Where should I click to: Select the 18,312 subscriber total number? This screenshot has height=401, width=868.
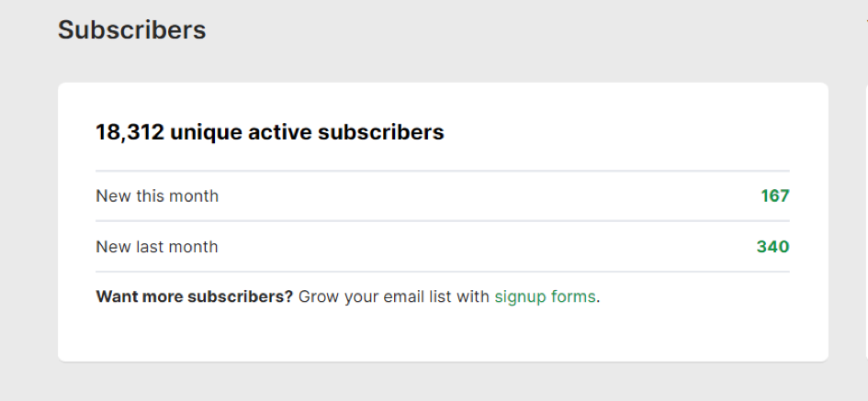pyautogui.click(x=130, y=132)
